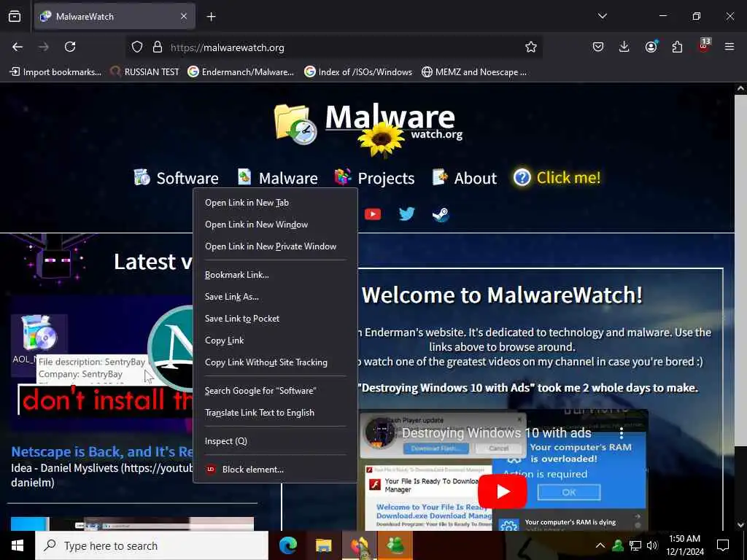Open the MEMZ and Noescape bookmark
The width and height of the screenshot is (747, 560).
pos(474,72)
